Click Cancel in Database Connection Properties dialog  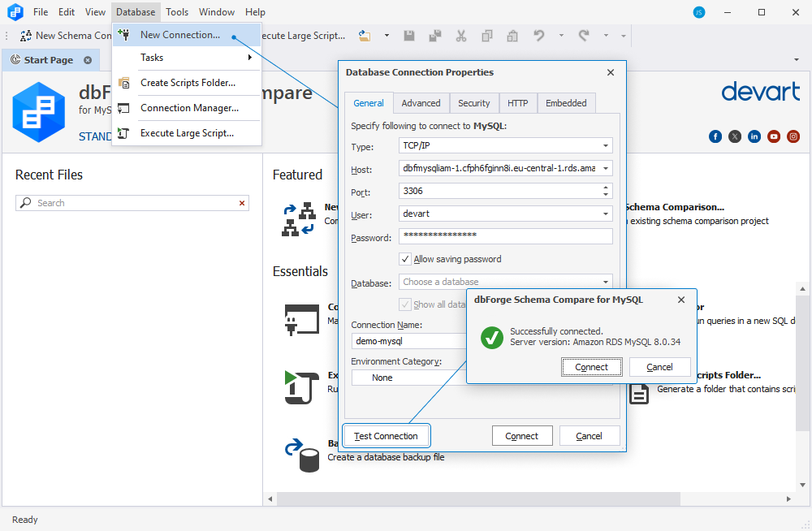(x=590, y=436)
